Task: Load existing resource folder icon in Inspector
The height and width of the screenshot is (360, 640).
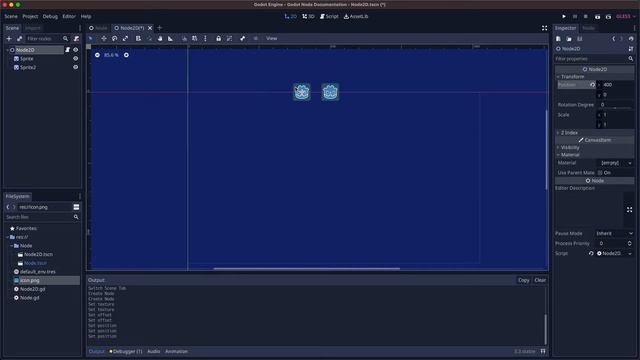Action: 569,39
